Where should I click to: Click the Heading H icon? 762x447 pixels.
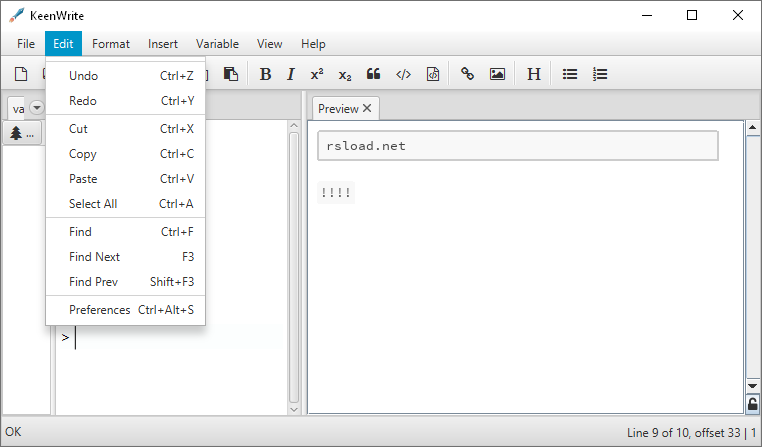534,74
